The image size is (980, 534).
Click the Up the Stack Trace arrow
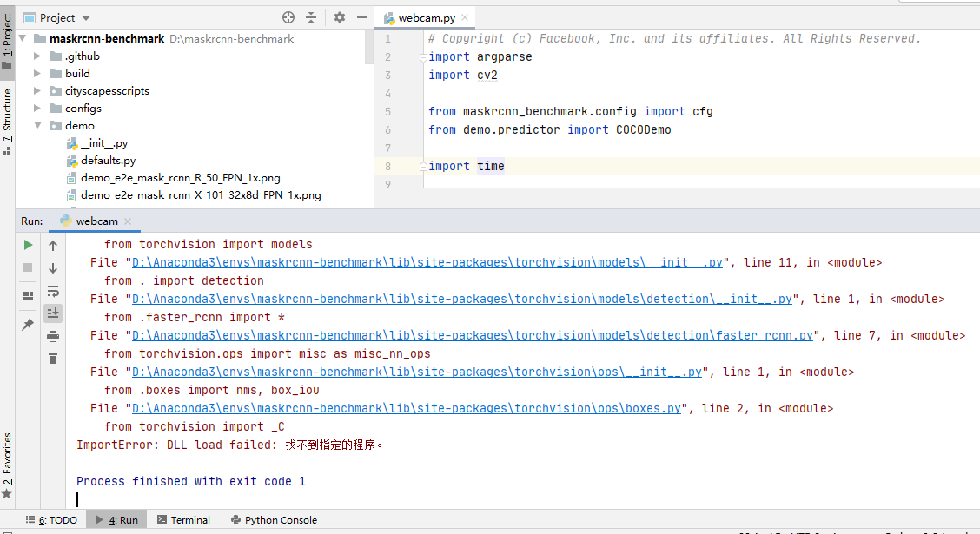pyautogui.click(x=53, y=246)
